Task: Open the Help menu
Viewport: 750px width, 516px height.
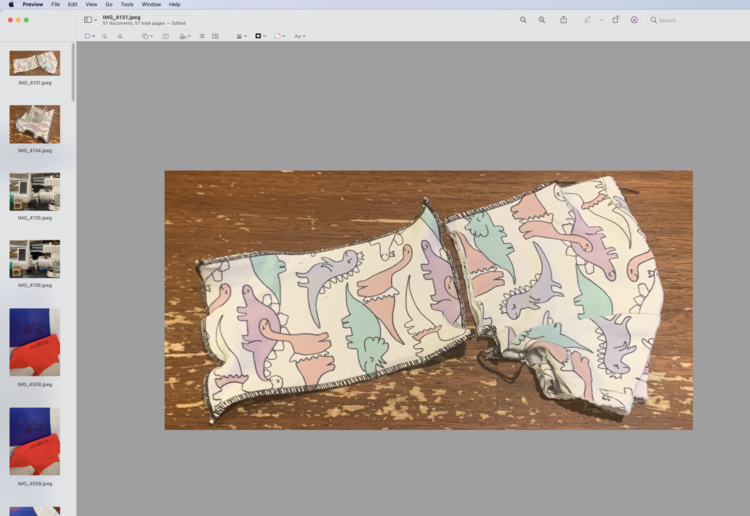Action: point(175,4)
